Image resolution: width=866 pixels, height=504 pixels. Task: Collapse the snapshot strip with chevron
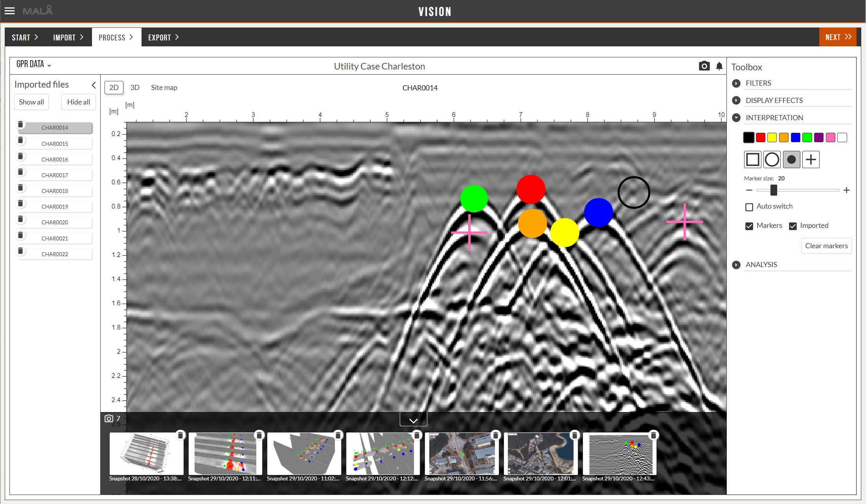[413, 420]
